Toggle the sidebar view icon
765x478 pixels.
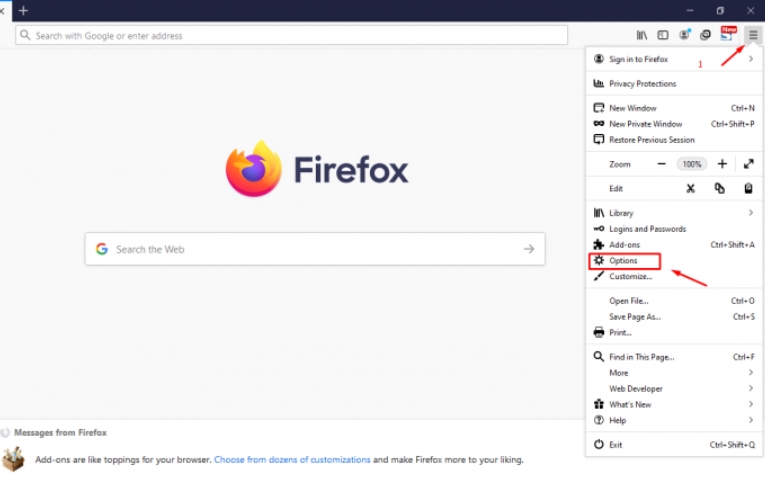coord(663,35)
